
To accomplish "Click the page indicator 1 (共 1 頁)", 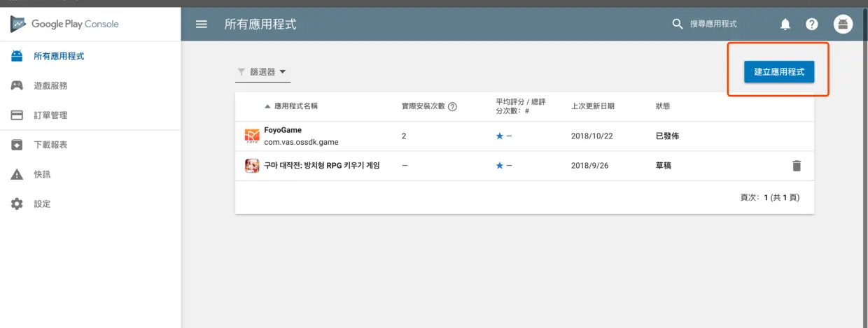I will [x=782, y=198].
